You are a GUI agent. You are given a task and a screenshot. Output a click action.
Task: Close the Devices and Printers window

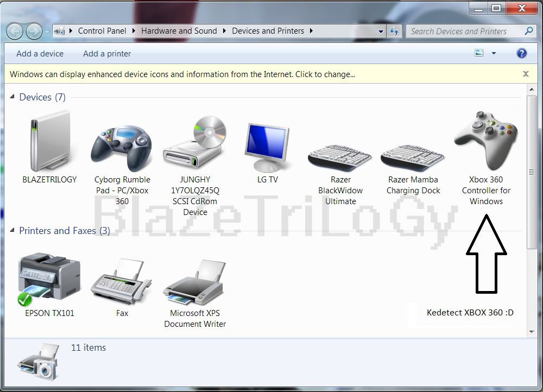tap(522, 8)
